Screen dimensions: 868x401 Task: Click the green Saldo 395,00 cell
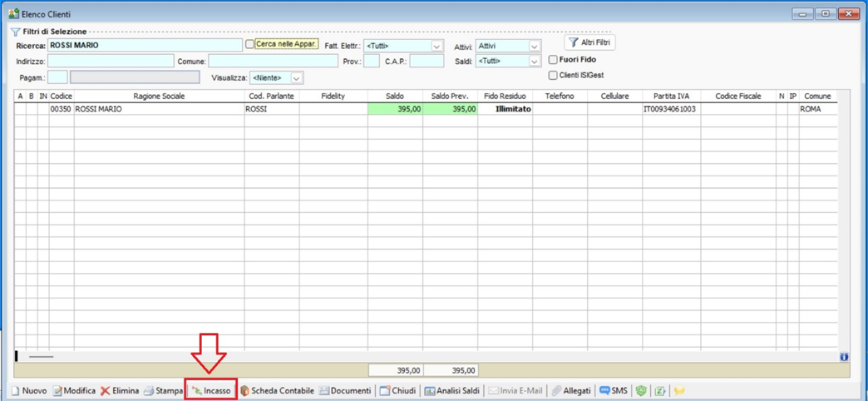pyautogui.click(x=395, y=109)
